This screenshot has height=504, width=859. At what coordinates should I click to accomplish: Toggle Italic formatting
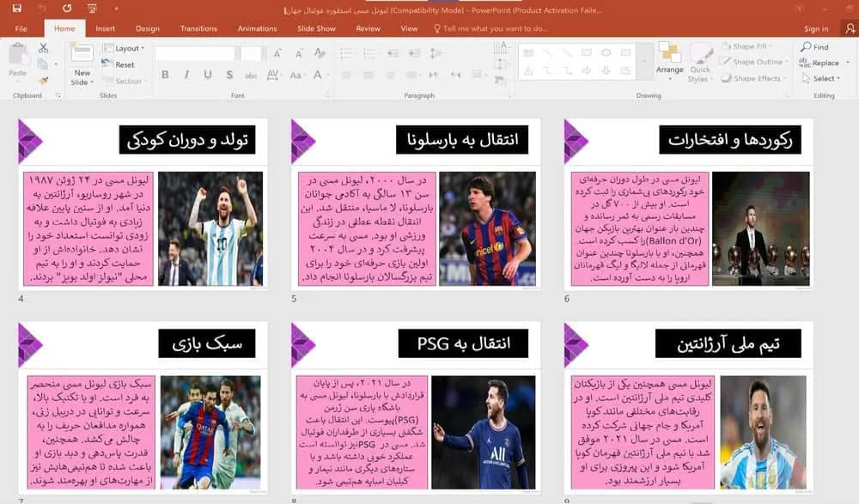186,75
